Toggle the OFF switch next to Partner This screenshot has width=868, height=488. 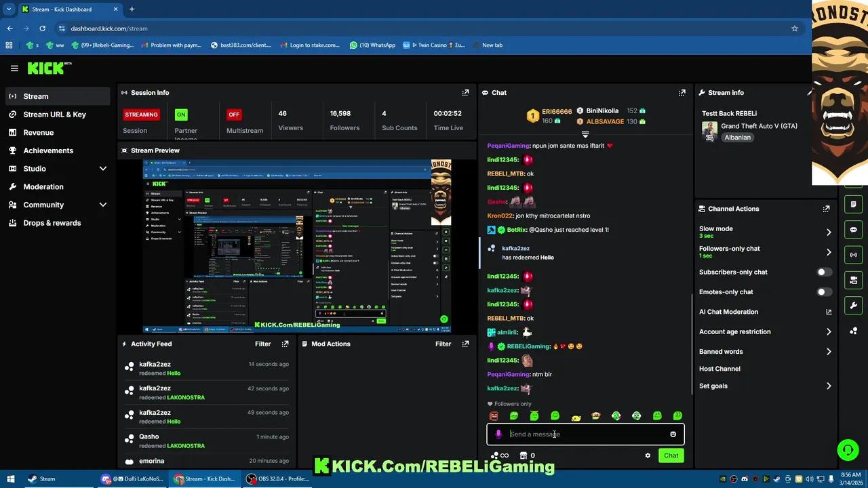click(x=233, y=114)
